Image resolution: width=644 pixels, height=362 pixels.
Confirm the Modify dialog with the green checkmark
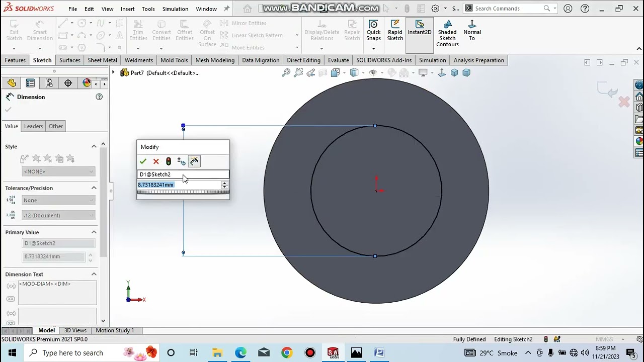pyautogui.click(x=143, y=161)
